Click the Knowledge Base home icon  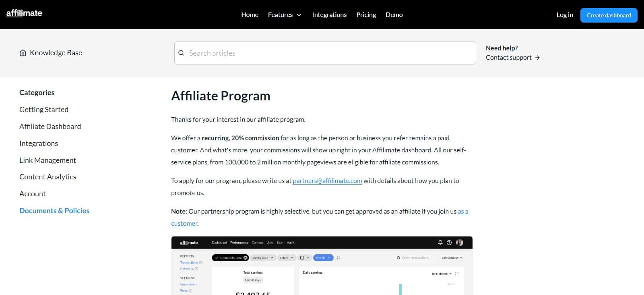click(23, 53)
